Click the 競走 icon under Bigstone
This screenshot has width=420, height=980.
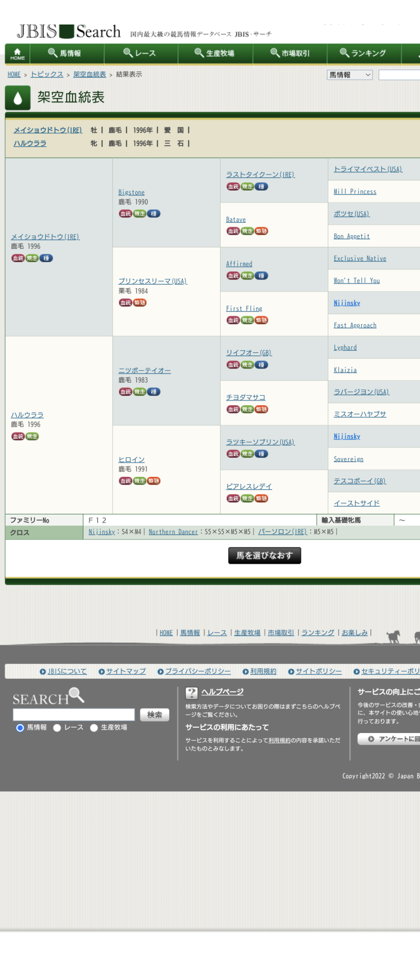click(140, 214)
